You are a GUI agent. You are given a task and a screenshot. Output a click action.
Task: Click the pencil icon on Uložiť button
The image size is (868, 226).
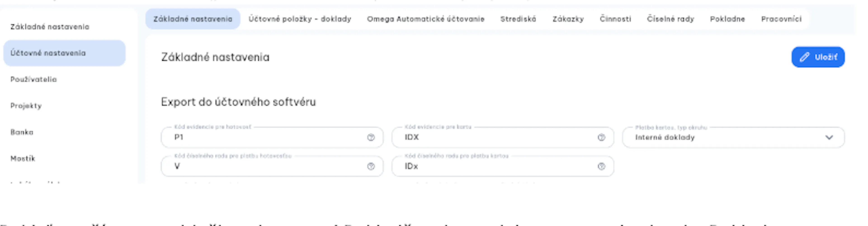coord(805,57)
